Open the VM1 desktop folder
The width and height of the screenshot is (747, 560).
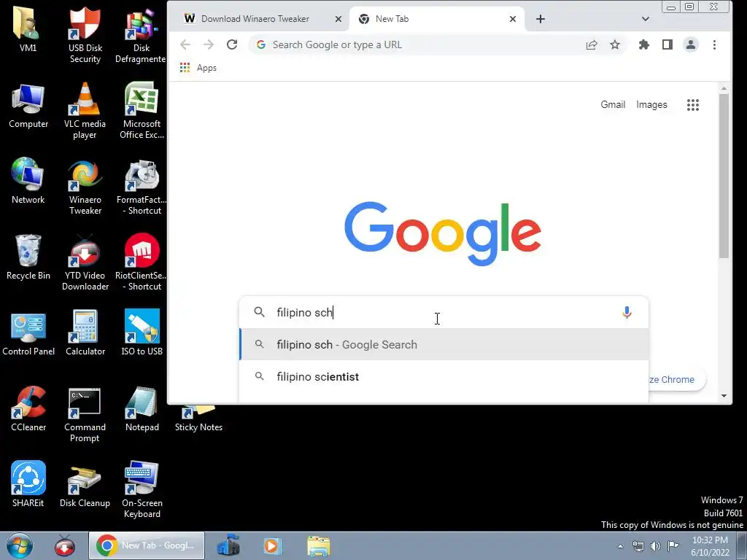click(x=28, y=29)
